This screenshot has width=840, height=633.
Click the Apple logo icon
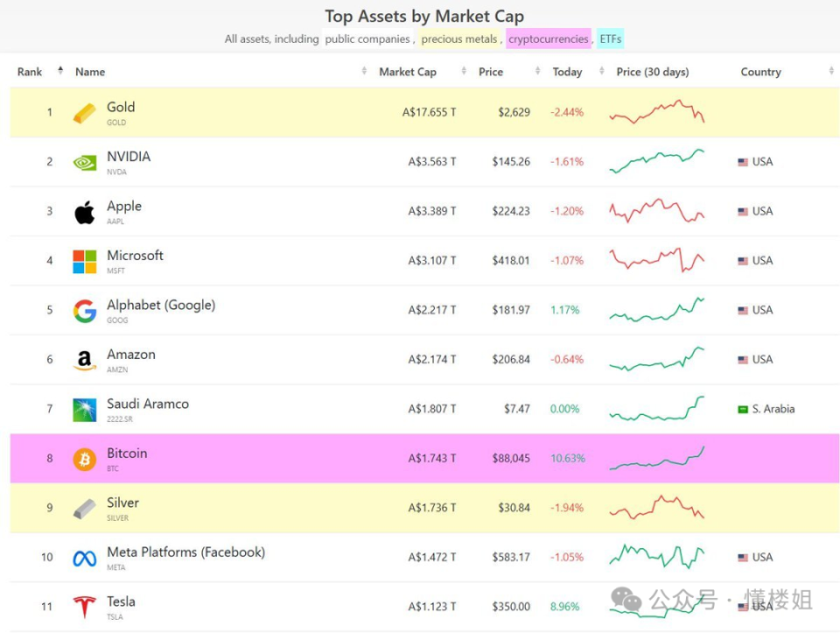click(85, 211)
